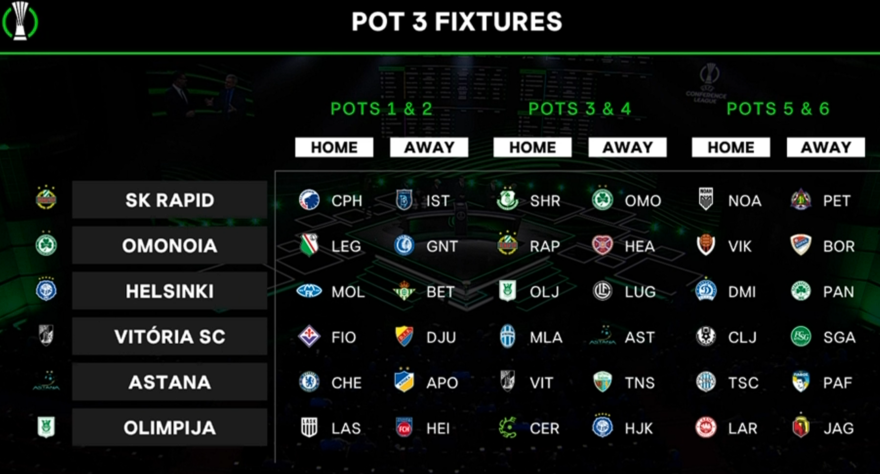
Task: Click the ASTANA team name box
Action: [169, 382]
